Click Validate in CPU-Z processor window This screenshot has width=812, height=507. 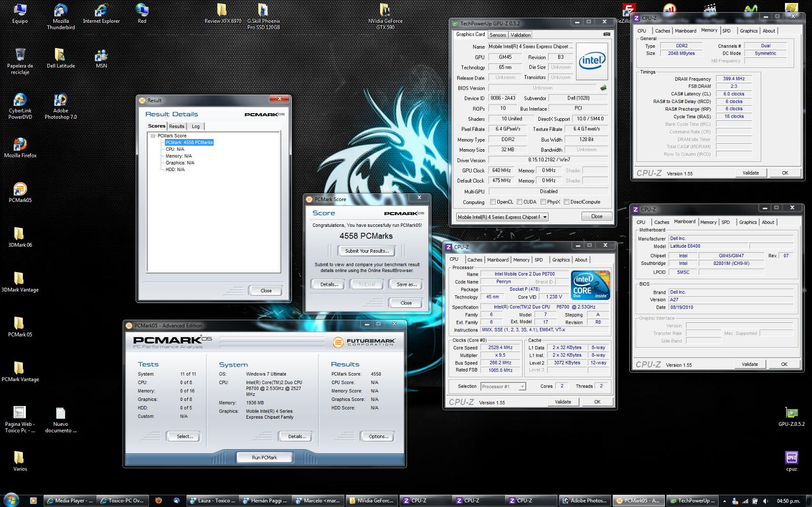point(563,402)
